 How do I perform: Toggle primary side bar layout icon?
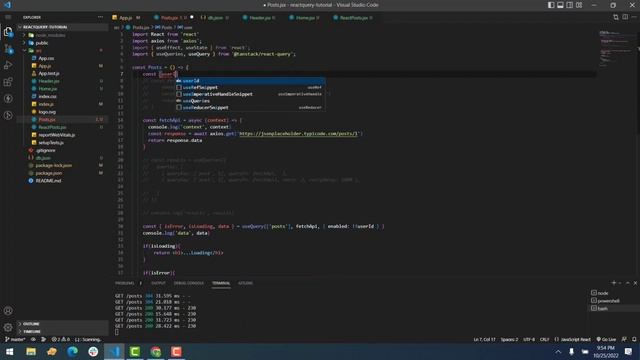click(x=551, y=5)
